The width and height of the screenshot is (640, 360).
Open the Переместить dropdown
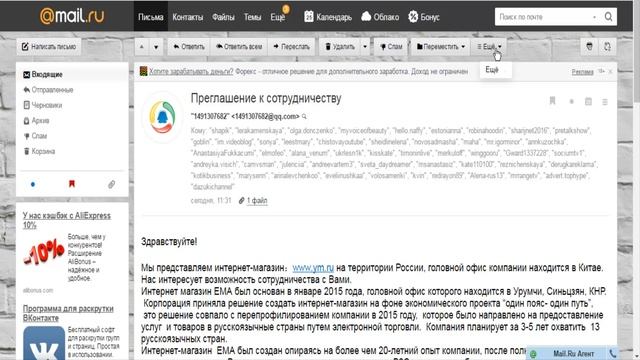point(441,47)
